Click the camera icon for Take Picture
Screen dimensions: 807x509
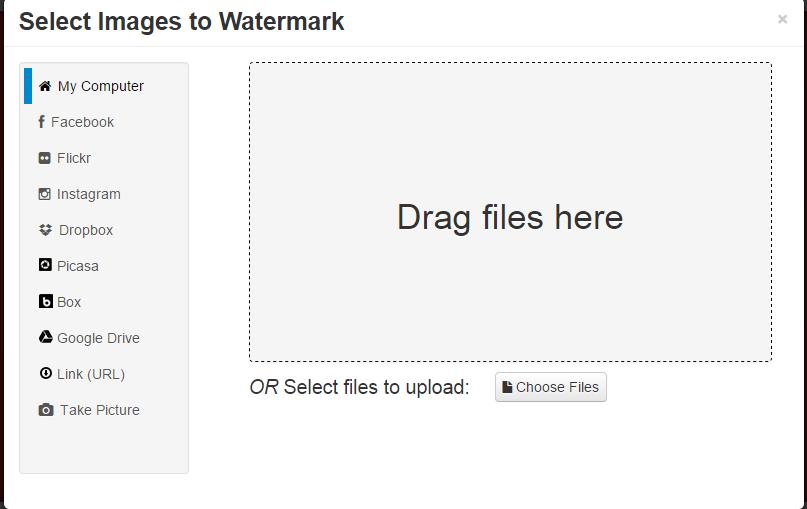[x=46, y=410]
